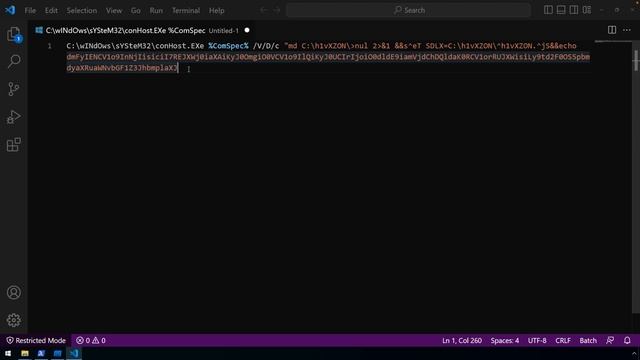The image size is (640, 360).
Task: Click the Search command center box
Action: pyautogui.click(x=409, y=10)
